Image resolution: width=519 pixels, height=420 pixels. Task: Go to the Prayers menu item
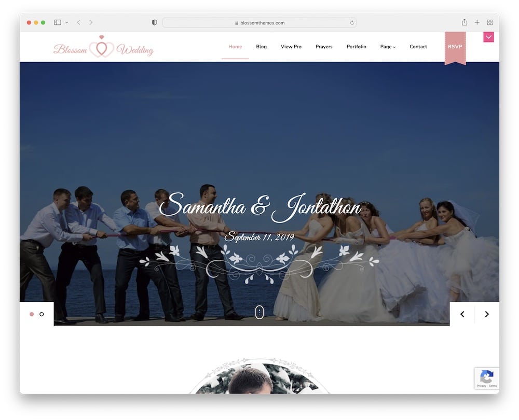coord(324,47)
